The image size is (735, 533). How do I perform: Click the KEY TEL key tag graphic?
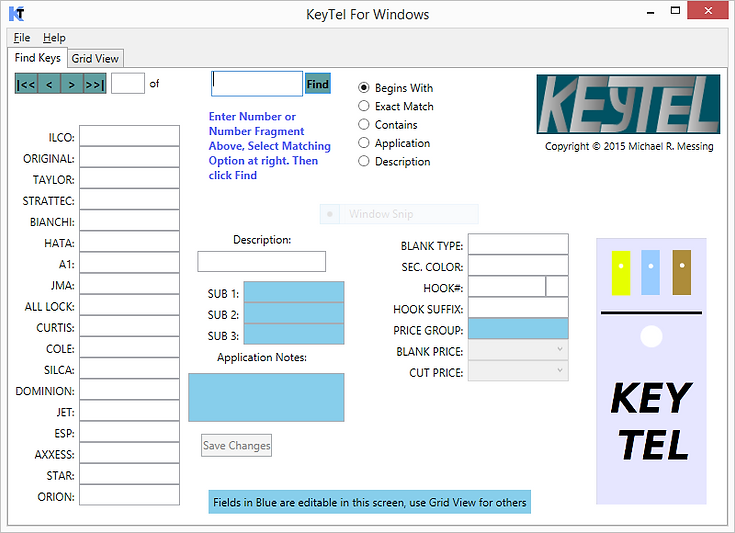point(651,371)
